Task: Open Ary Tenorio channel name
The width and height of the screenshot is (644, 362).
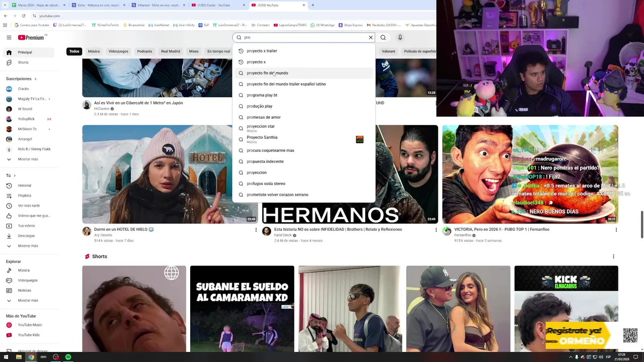Action: click(103, 235)
